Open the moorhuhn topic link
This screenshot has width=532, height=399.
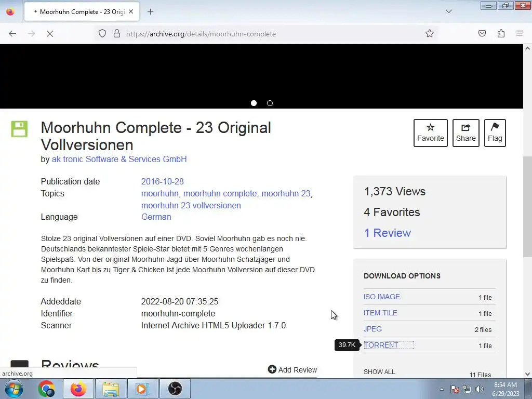tap(160, 193)
